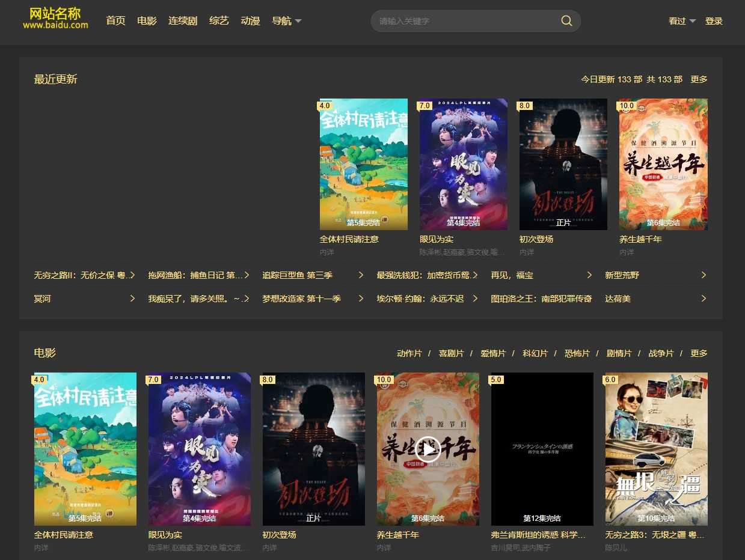Click the 埃尔顿·约翰：永远不迟 list title
This screenshot has width=745, height=560.
coord(420,299)
